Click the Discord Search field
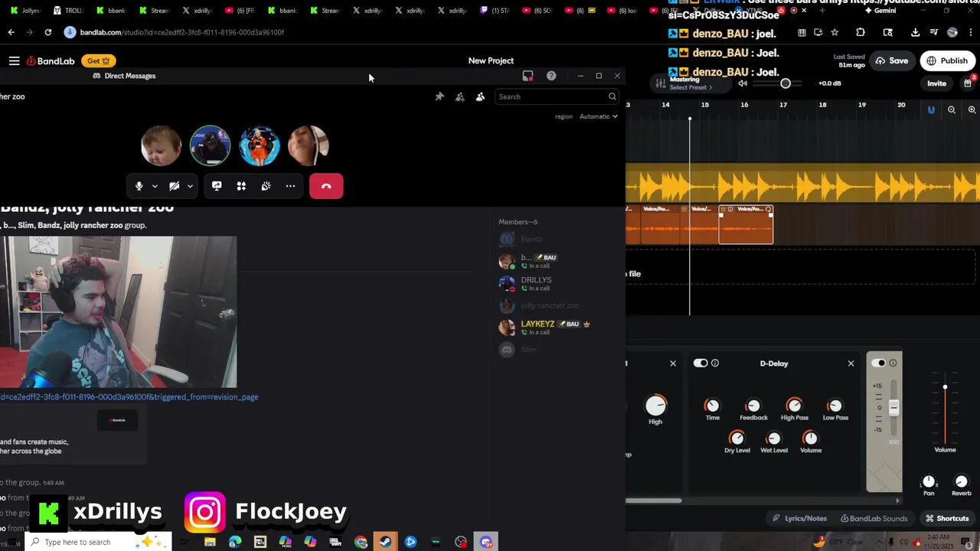Viewport: 980px width, 551px height. 557,96
